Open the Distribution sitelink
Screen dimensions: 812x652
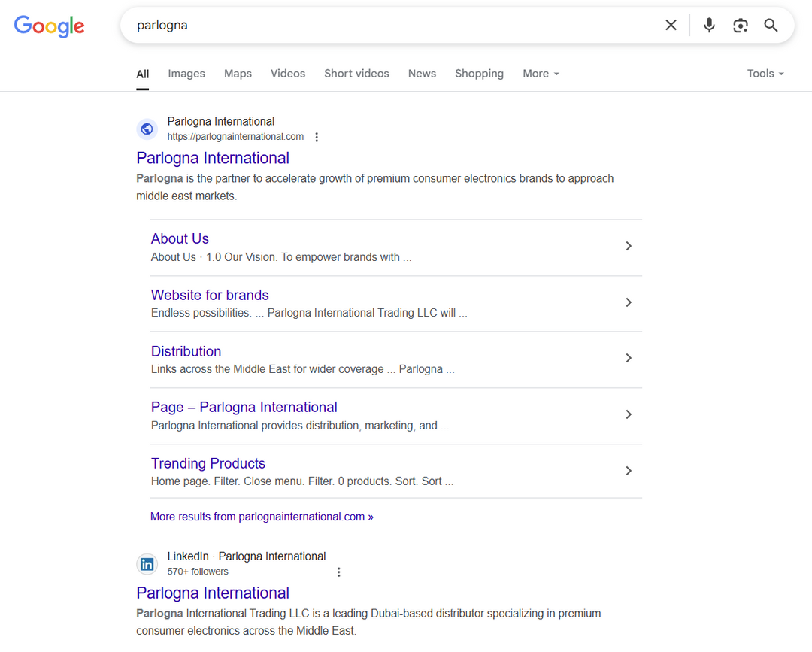(186, 352)
